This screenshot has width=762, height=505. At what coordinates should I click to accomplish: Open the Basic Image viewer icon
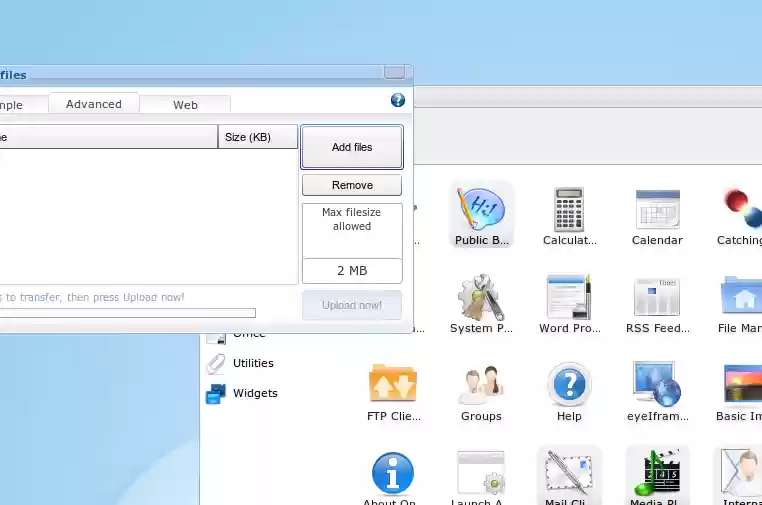coord(743,383)
